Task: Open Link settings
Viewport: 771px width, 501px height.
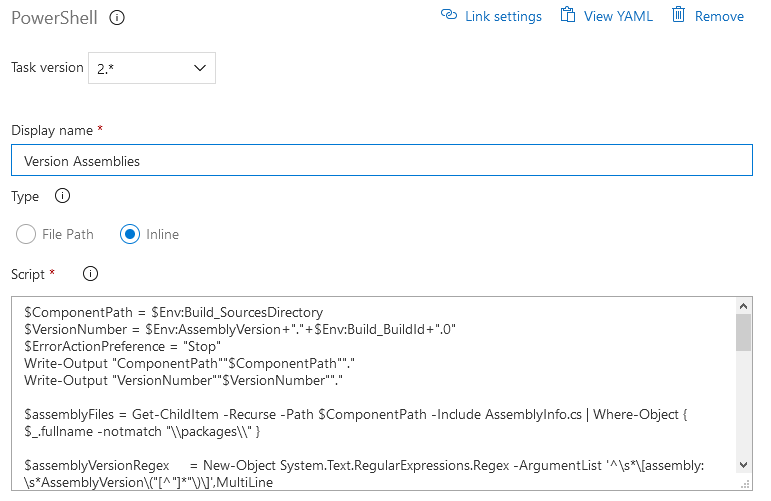Action: coord(503,16)
